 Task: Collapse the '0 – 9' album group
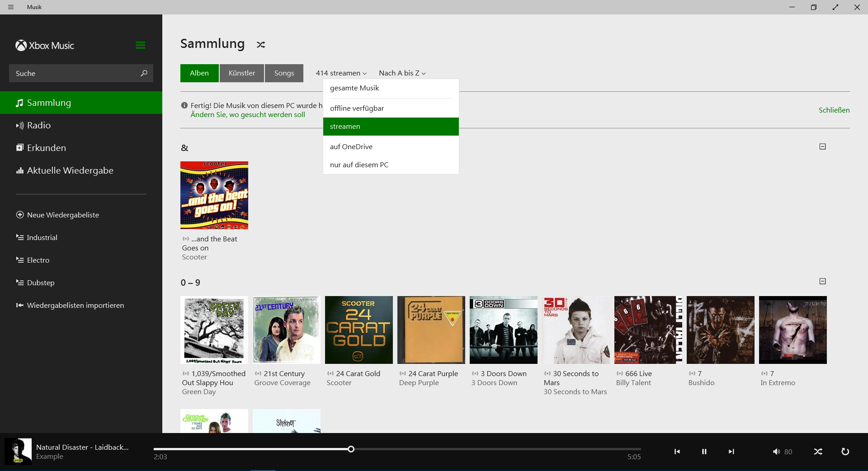[822, 281]
